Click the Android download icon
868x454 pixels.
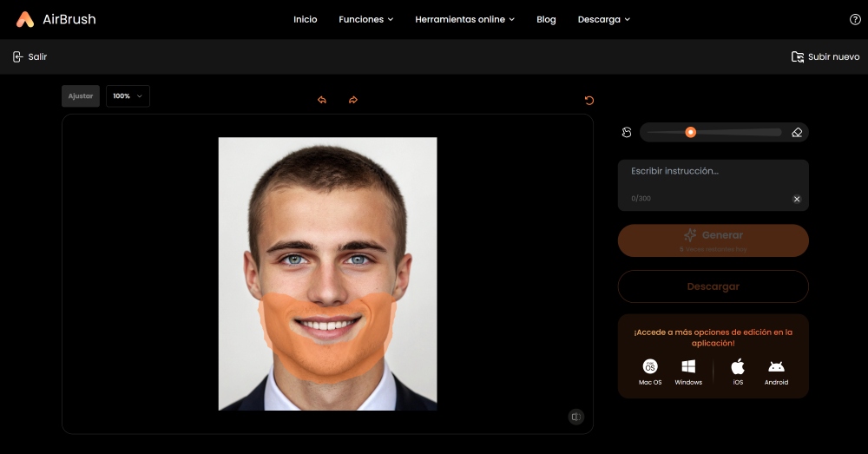776,366
